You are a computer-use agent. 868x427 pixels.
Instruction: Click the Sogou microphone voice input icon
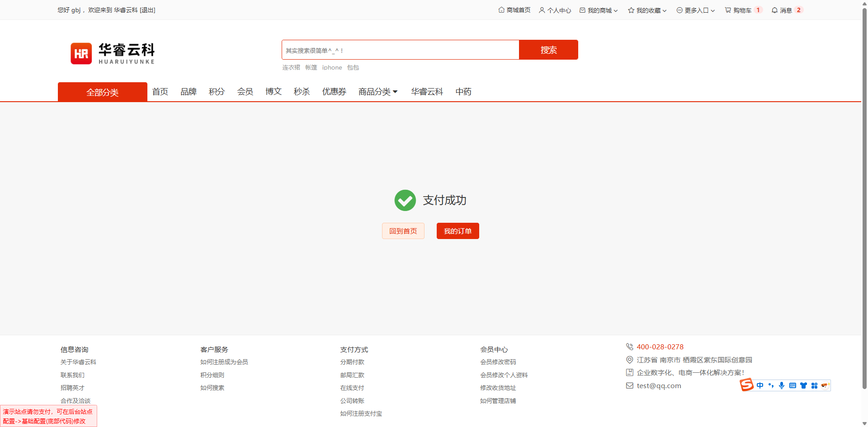pyautogui.click(x=782, y=385)
